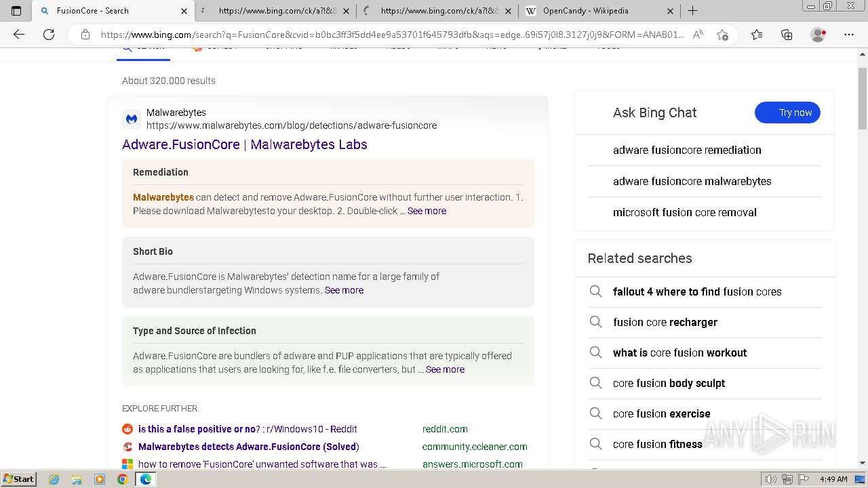Expand 'See more' under Short Bio
The image size is (868, 488).
click(344, 290)
